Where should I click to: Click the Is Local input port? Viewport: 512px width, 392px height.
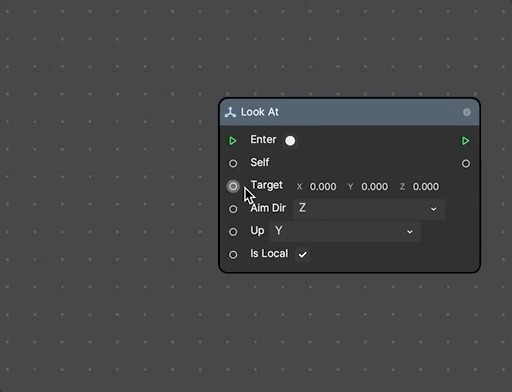pos(233,255)
